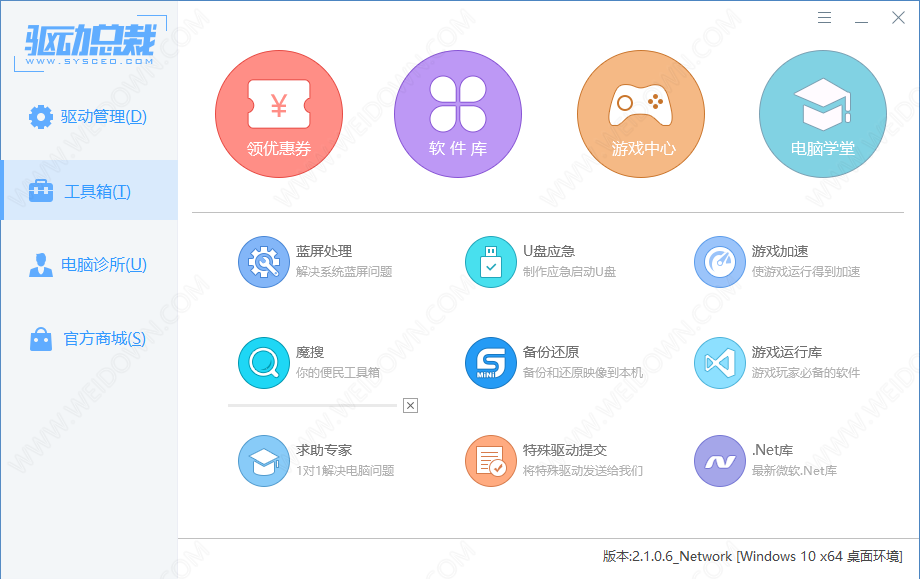Click the 求助专家 expert icon
The width and height of the screenshot is (920, 579).
(x=263, y=461)
